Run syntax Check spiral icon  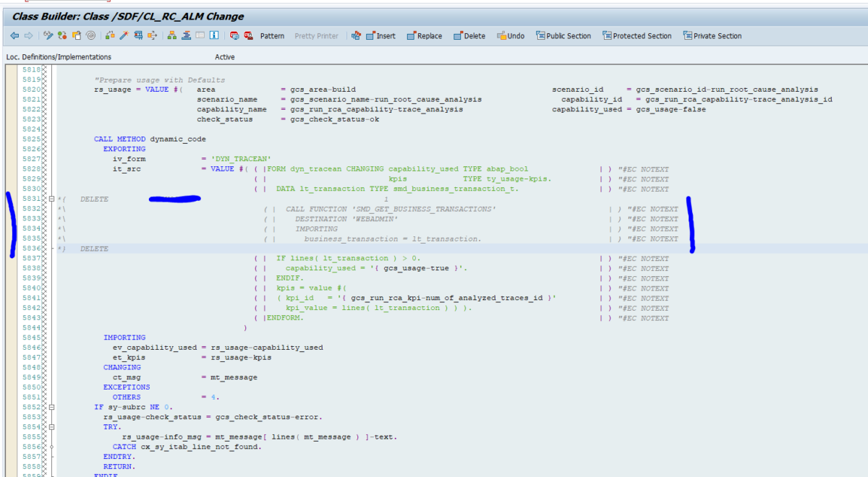pos(90,35)
